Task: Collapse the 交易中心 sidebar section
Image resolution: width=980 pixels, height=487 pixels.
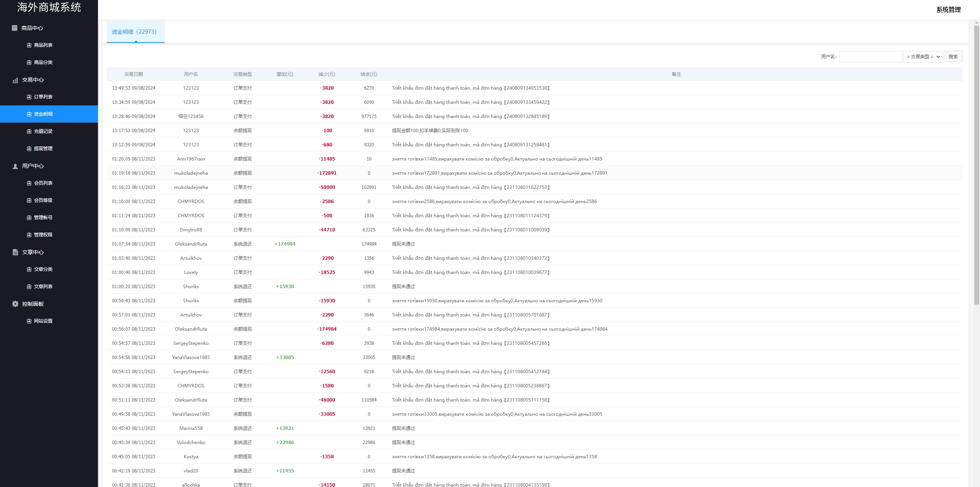Action: coord(33,80)
